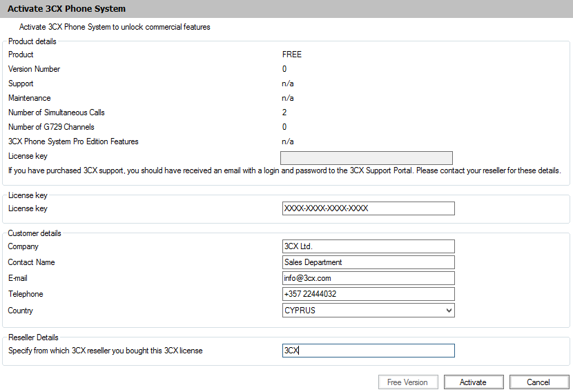Click the Number of G729 Channels label
This screenshot has height=392, width=573.
pos(51,127)
